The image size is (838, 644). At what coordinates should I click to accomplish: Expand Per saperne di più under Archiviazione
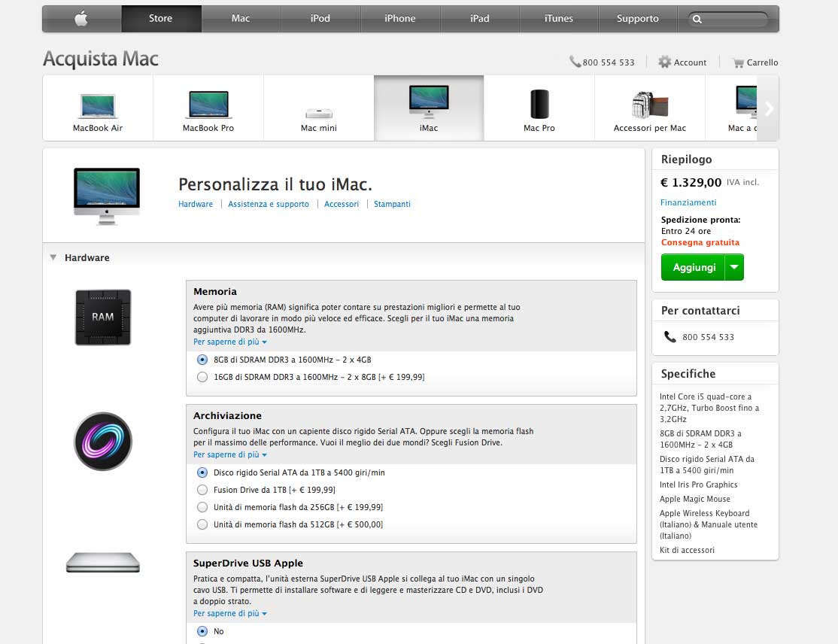coord(229,454)
